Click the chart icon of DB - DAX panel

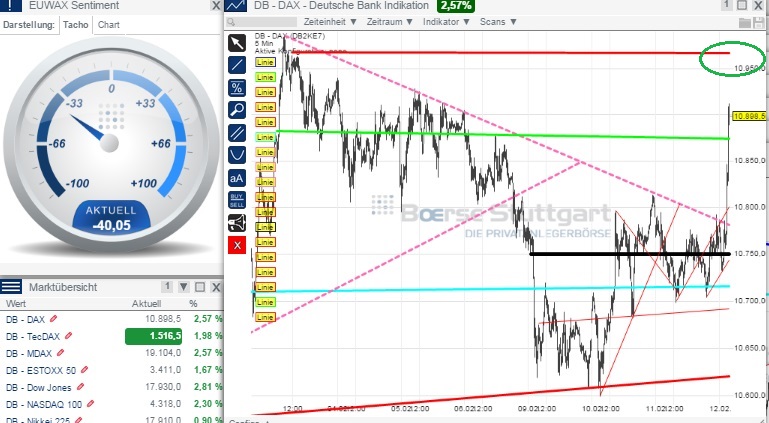click(236, 5)
